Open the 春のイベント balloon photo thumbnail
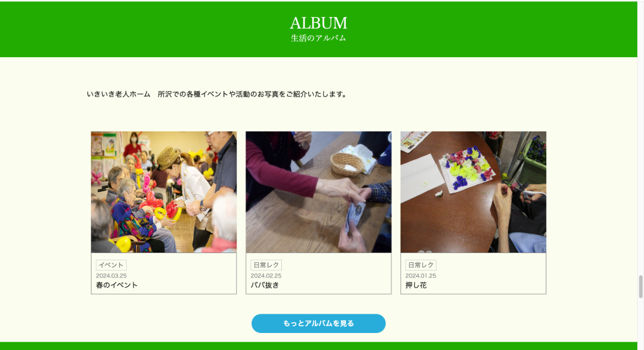The height and width of the screenshot is (350, 644). pyautogui.click(x=164, y=192)
